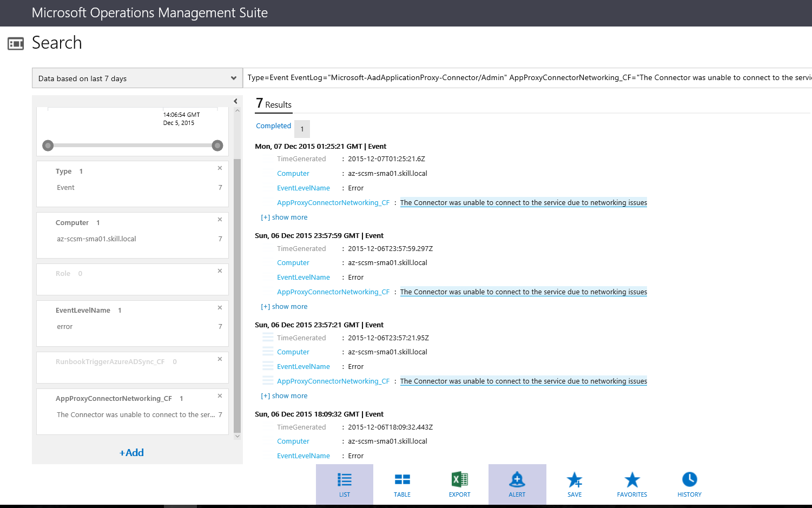Select the Completed status tab
Viewport: 812px width, 508px height.
(x=273, y=126)
